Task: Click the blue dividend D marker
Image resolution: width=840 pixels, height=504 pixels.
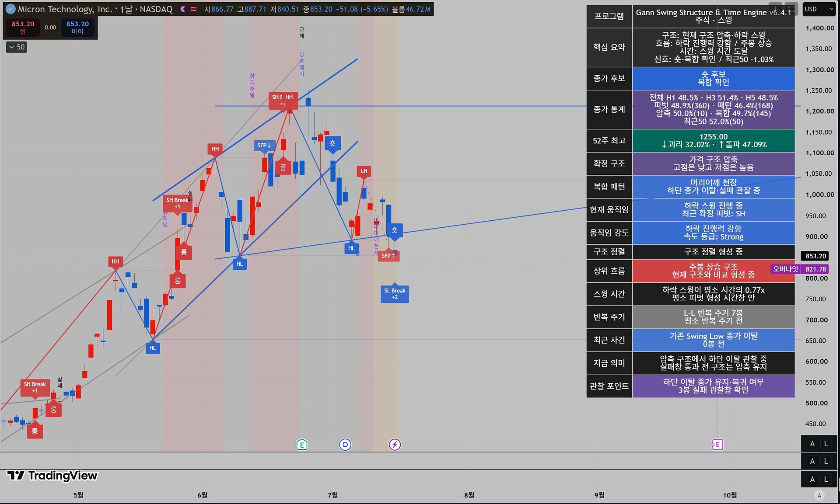Action: point(345,445)
